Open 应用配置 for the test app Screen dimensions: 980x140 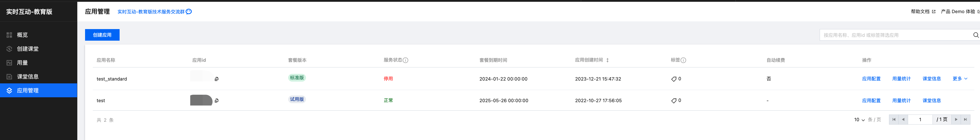871,101
